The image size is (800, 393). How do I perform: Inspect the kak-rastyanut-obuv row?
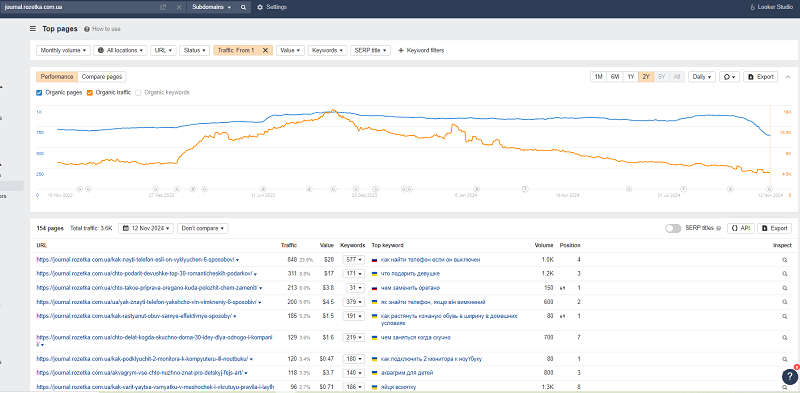pos(785,316)
